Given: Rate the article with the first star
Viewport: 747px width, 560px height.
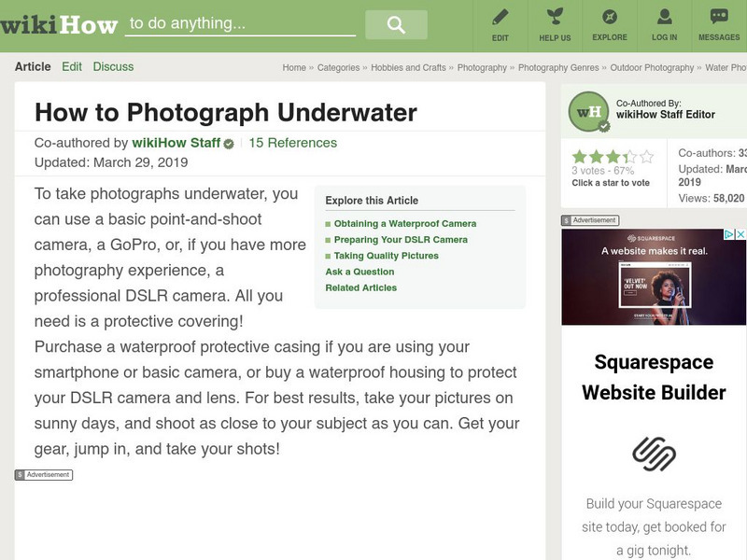Looking at the screenshot, I should click(579, 157).
